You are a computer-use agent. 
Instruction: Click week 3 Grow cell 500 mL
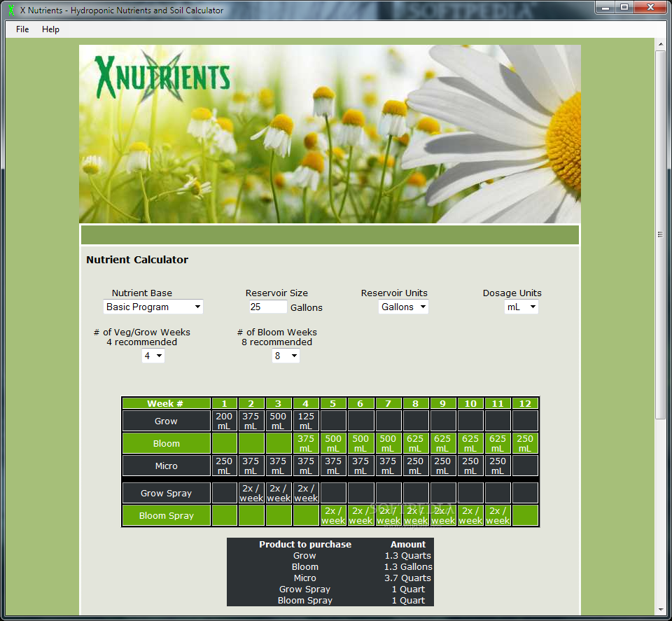pyautogui.click(x=278, y=421)
